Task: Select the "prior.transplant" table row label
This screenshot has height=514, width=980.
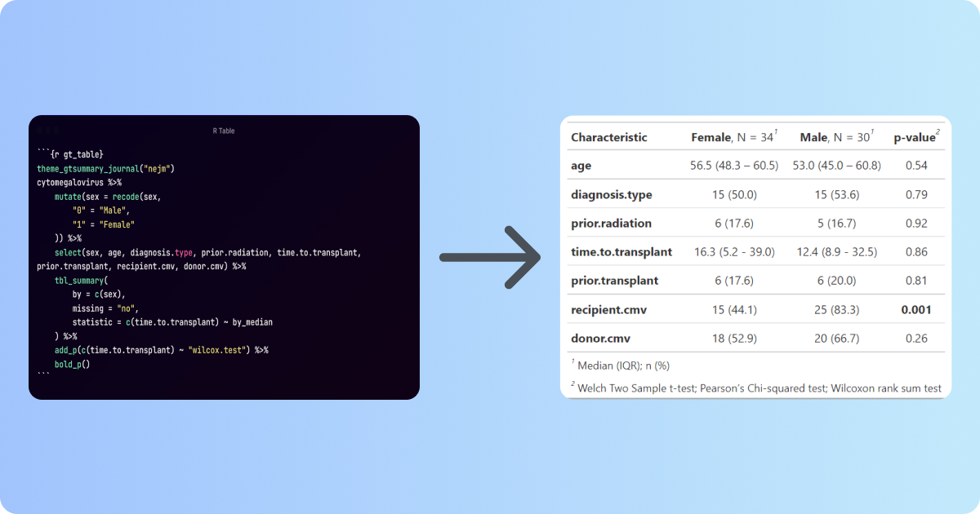Action: (x=615, y=281)
